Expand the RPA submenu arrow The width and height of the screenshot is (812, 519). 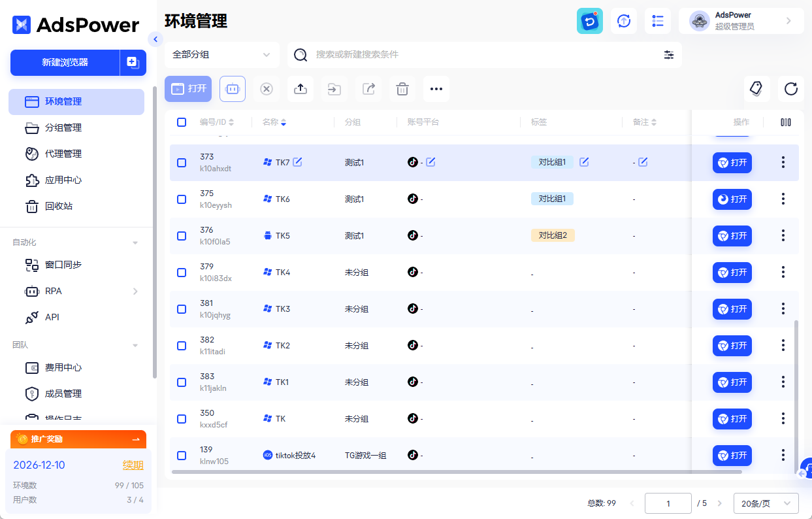click(135, 291)
